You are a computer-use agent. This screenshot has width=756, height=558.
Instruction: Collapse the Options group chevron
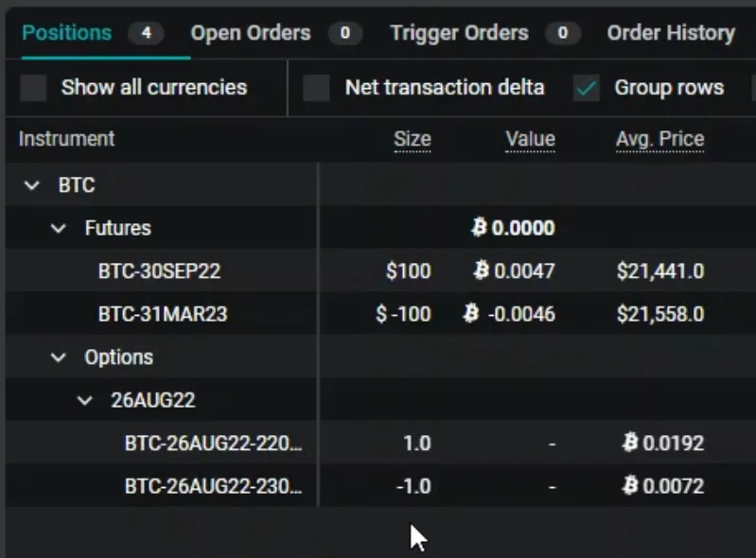click(59, 357)
